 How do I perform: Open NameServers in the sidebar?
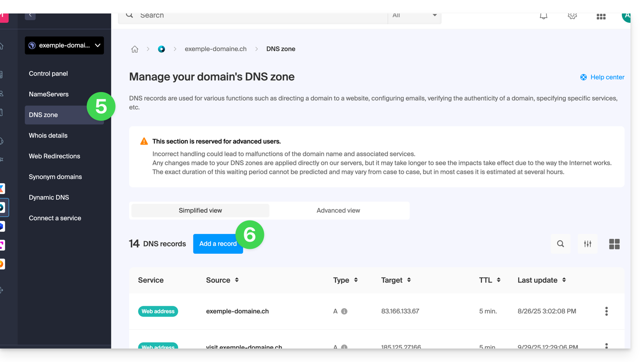(x=49, y=94)
